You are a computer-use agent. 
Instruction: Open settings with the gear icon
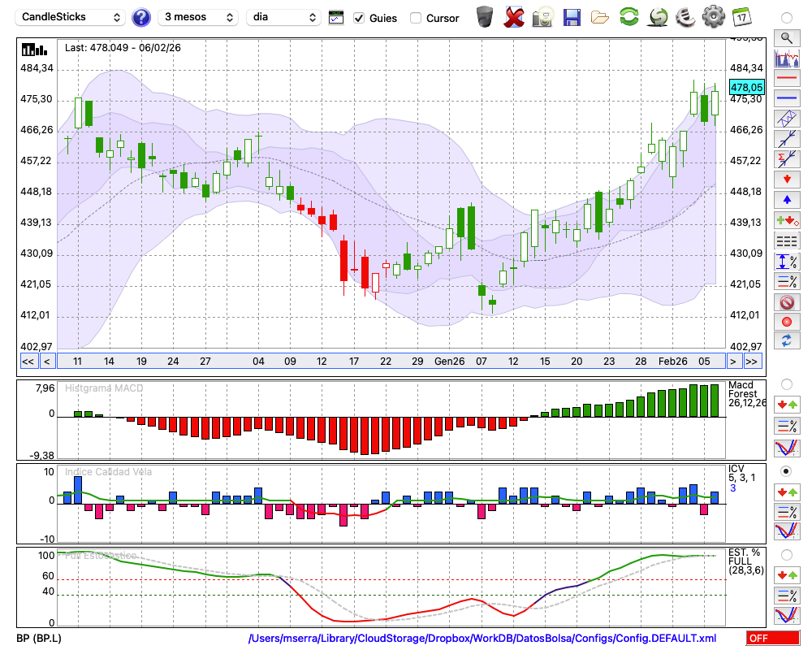(714, 16)
